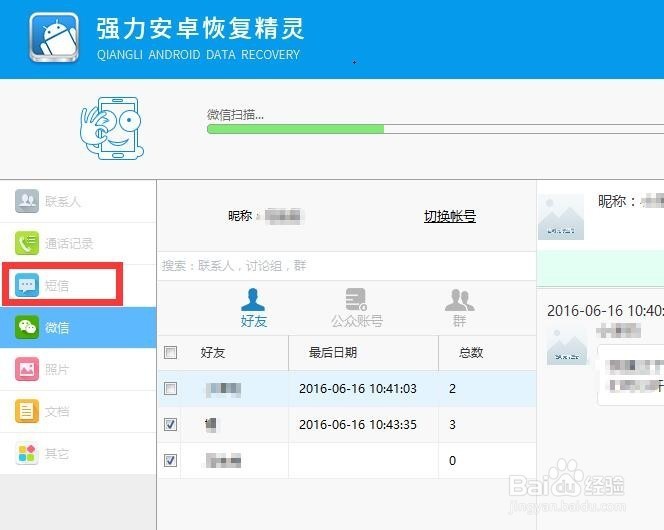This screenshot has height=530, width=664.
Task: Select the 微信 WeChat icon in sidebar
Action: [x=27, y=327]
